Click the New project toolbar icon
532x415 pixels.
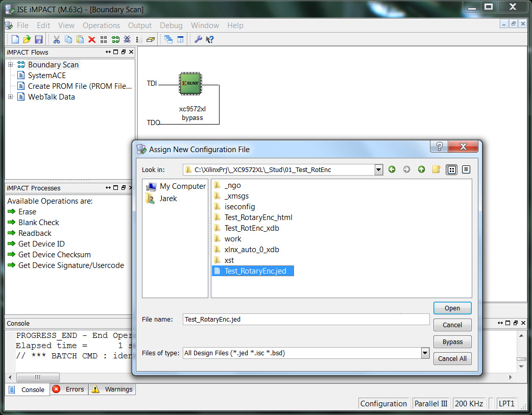click(x=15, y=39)
